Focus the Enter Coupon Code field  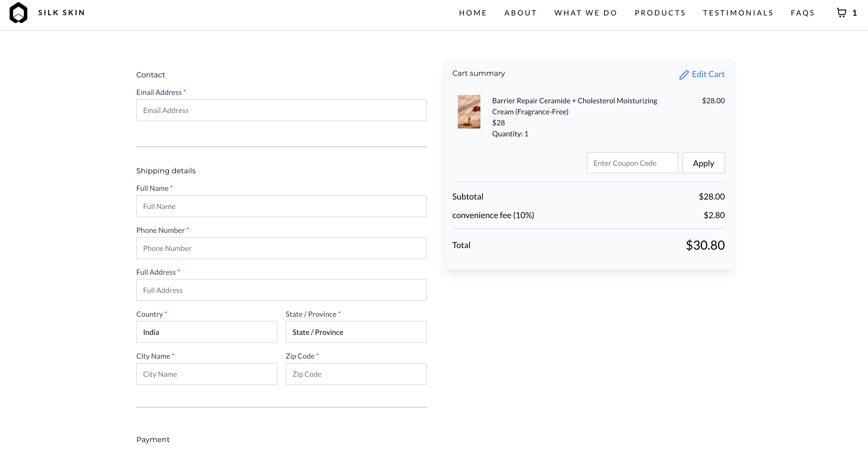[x=632, y=163]
